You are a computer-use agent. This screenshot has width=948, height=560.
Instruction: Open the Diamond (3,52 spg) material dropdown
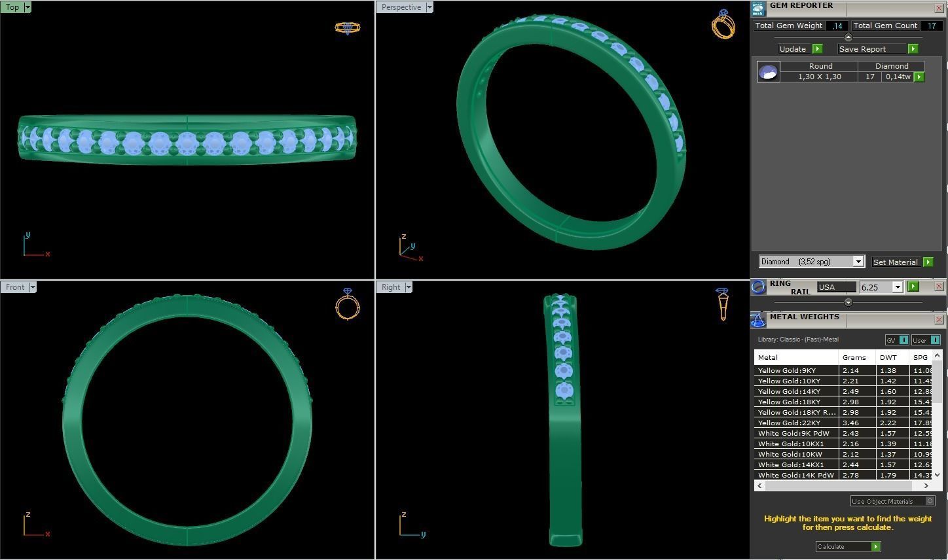pos(858,262)
